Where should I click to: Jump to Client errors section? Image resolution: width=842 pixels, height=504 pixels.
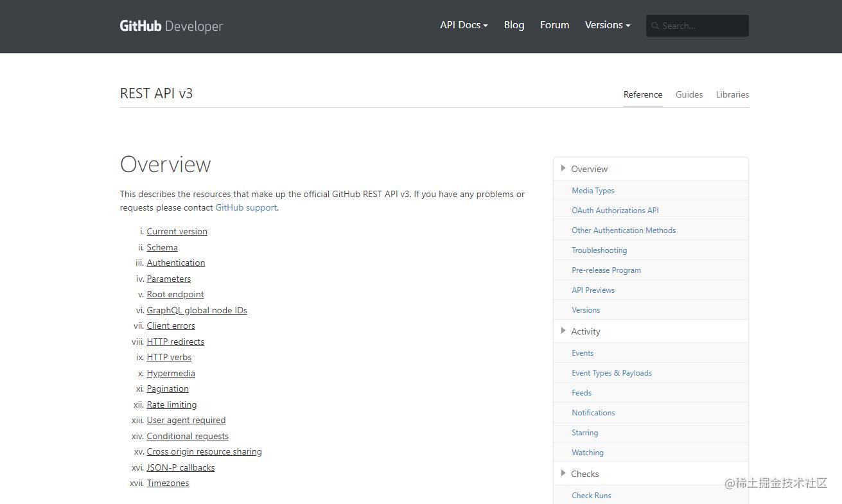click(x=170, y=326)
